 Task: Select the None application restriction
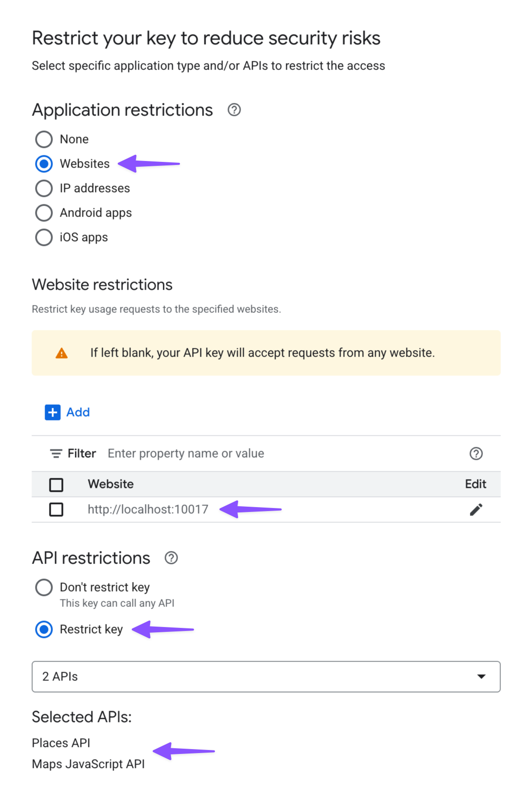coord(44,140)
